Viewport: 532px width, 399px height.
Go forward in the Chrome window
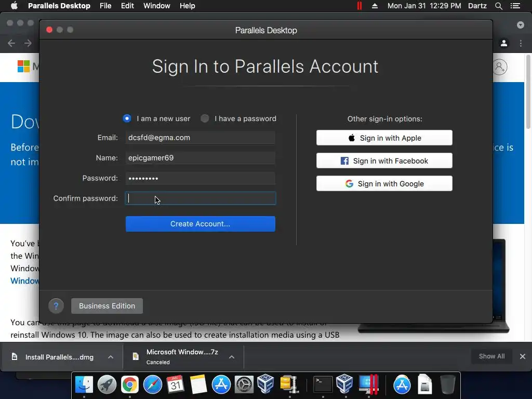[x=28, y=43]
